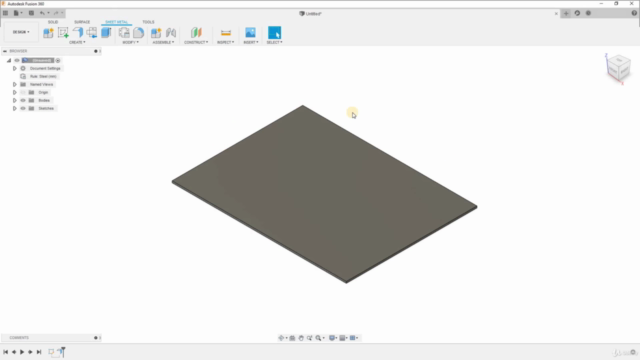640x360 pixels.
Task: Open the Help question mark icon
Action: pyautogui.click(x=634, y=13)
